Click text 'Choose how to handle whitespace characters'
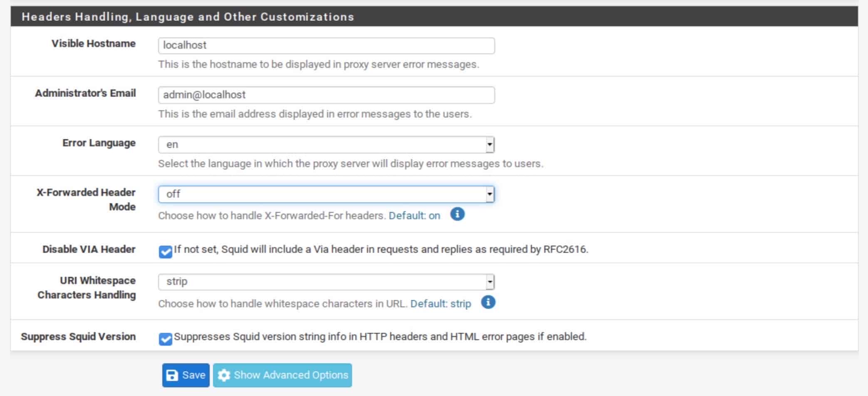Viewport: 868px width, 396px height. pos(283,304)
